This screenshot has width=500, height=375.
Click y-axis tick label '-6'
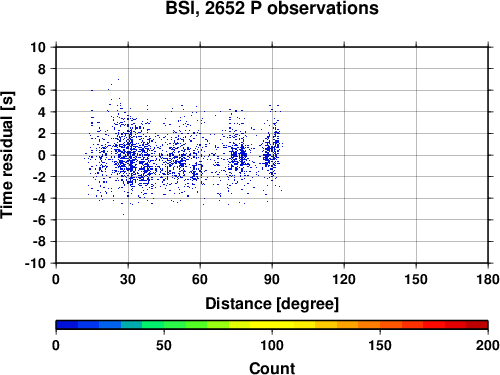coord(39,220)
